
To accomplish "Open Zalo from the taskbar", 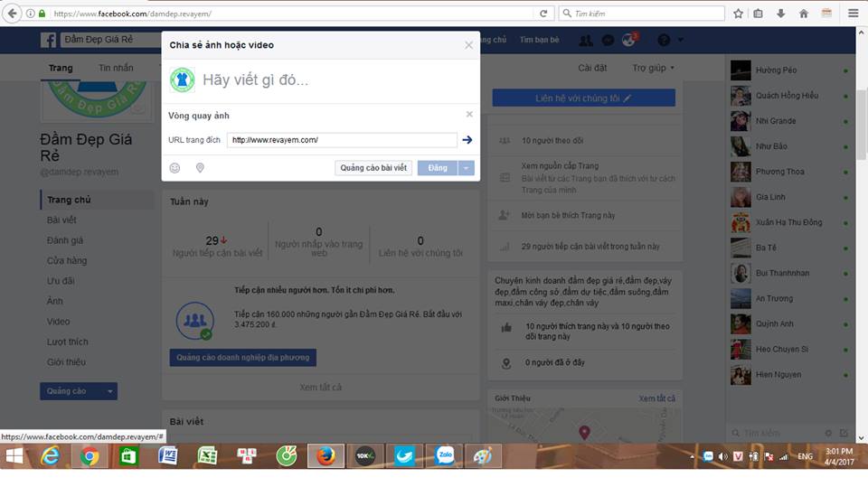I will click(444, 456).
